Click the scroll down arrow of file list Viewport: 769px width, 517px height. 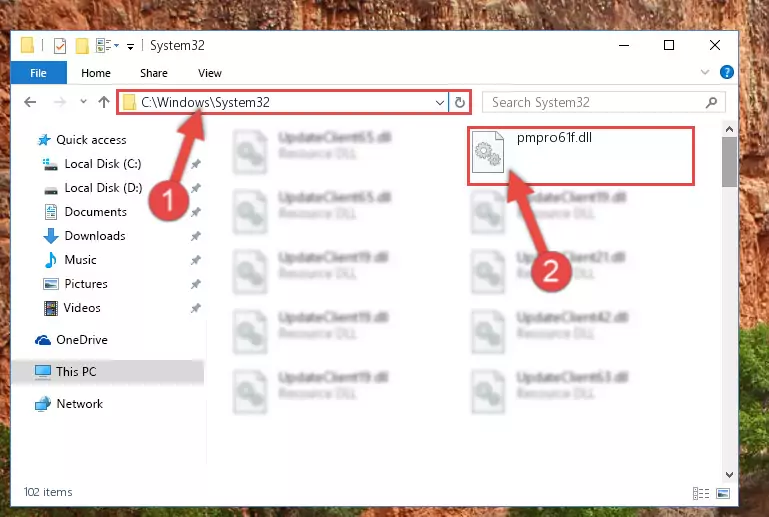[x=729, y=475]
